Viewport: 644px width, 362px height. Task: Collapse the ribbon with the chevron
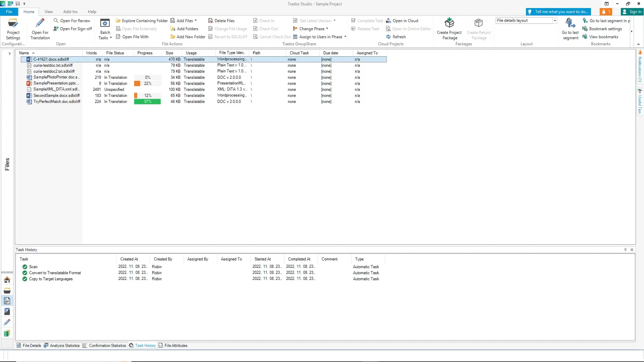coord(638,44)
